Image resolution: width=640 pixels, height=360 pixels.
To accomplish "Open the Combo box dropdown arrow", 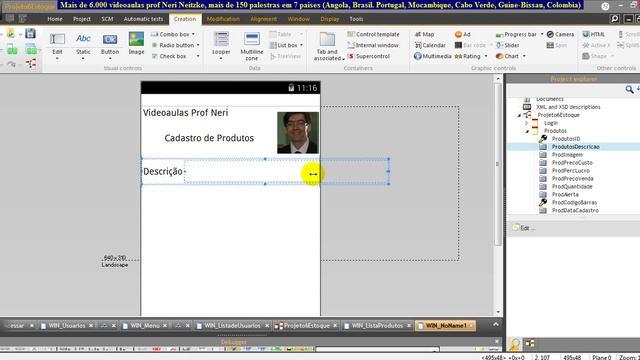I will click(x=193, y=34).
